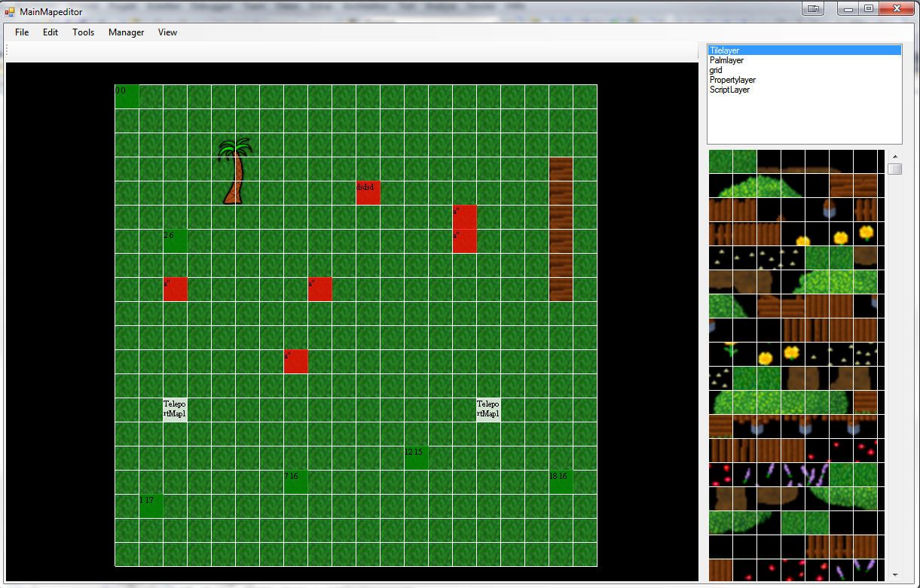Click the right TeleportMap1 tile
920x588 pixels.
[488, 410]
